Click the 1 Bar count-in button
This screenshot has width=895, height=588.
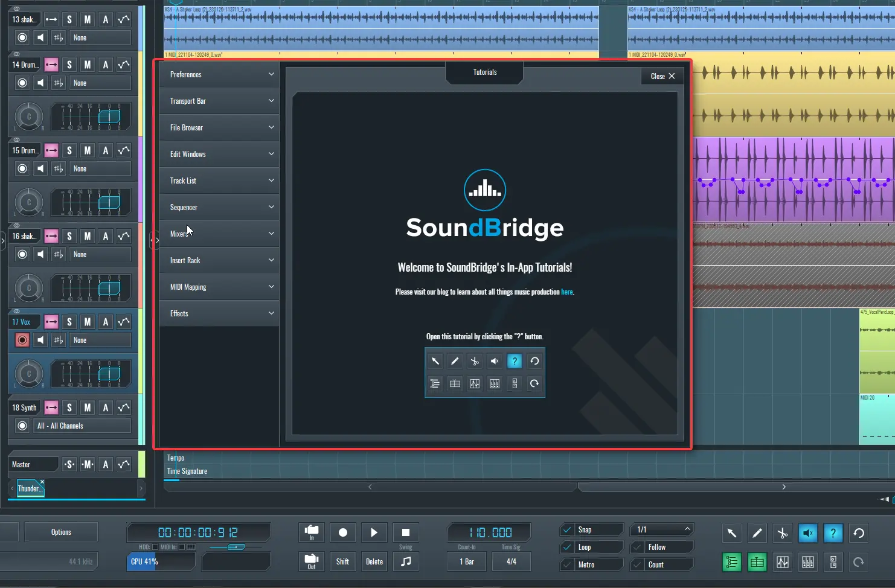[x=467, y=561]
